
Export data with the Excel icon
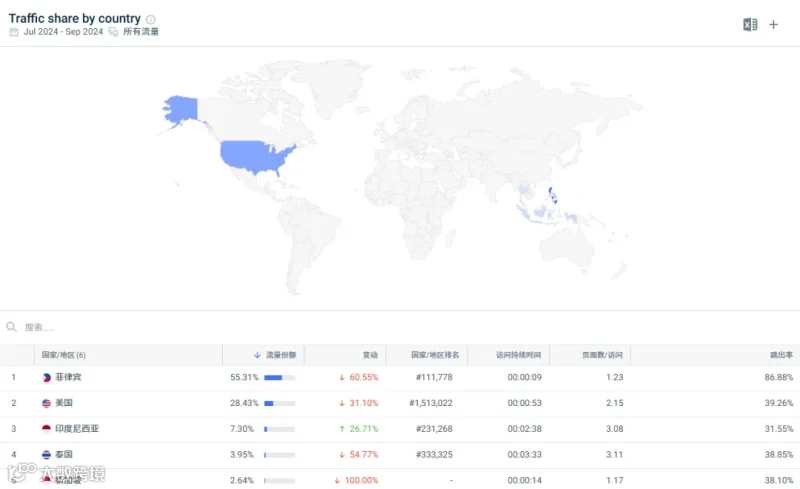pos(750,25)
